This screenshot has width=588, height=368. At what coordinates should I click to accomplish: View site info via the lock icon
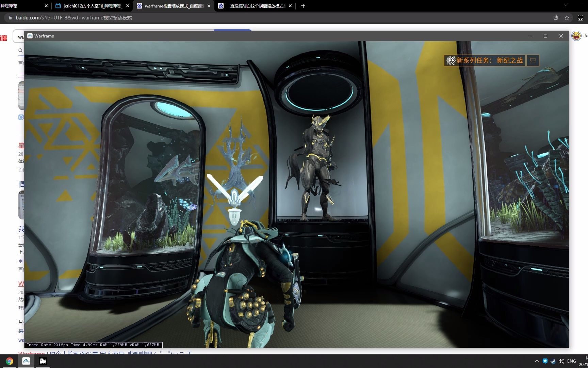(x=10, y=18)
